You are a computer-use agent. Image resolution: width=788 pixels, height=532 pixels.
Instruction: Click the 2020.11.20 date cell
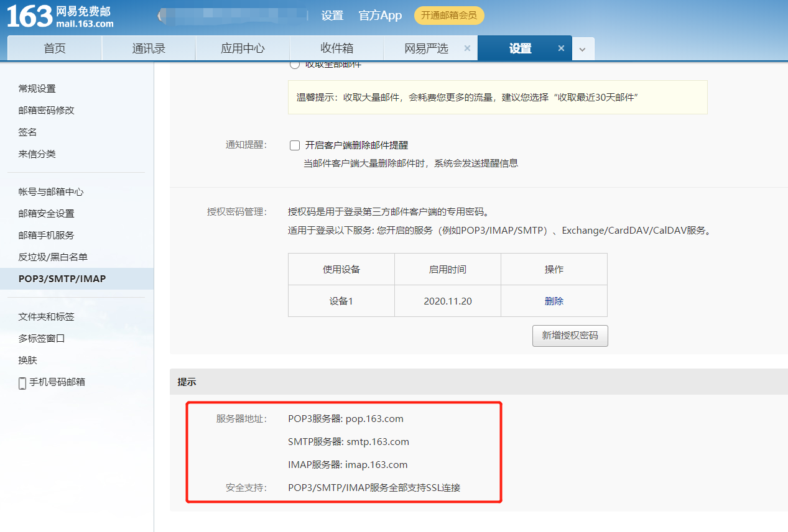pyautogui.click(x=448, y=301)
